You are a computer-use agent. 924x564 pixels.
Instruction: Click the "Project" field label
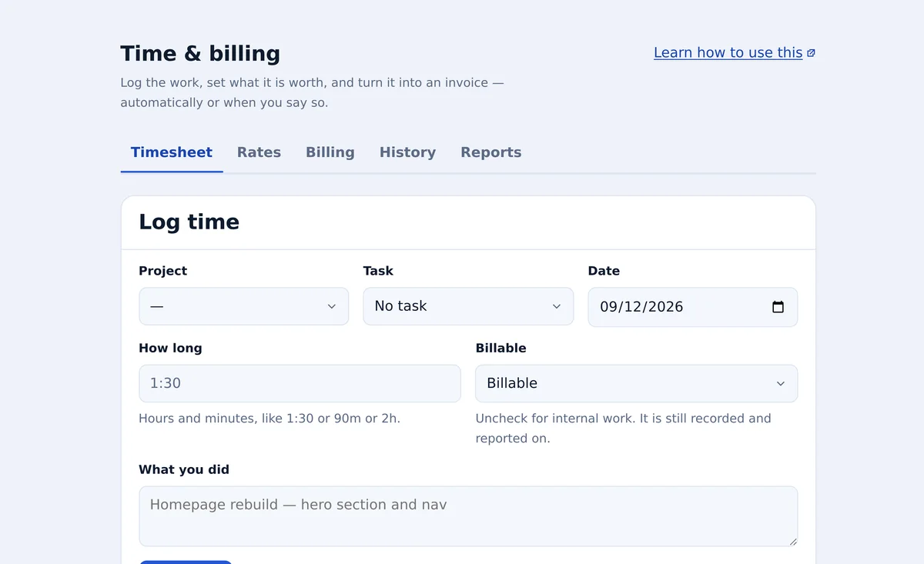[x=163, y=271]
